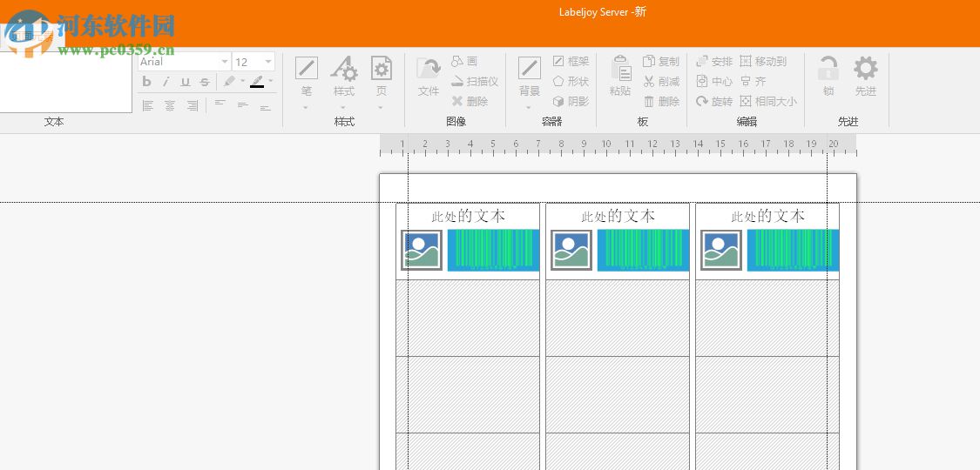980x470 pixels.
Task: Align text to the left
Action: pyautogui.click(x=147, y=105)
